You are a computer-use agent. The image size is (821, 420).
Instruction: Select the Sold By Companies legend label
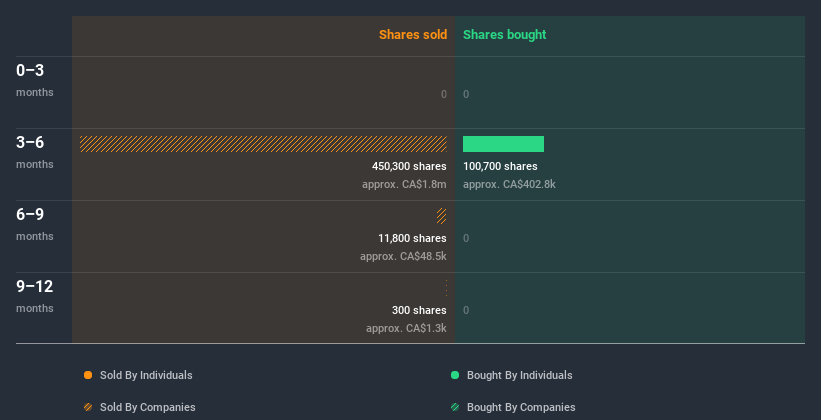pos(148,407)
